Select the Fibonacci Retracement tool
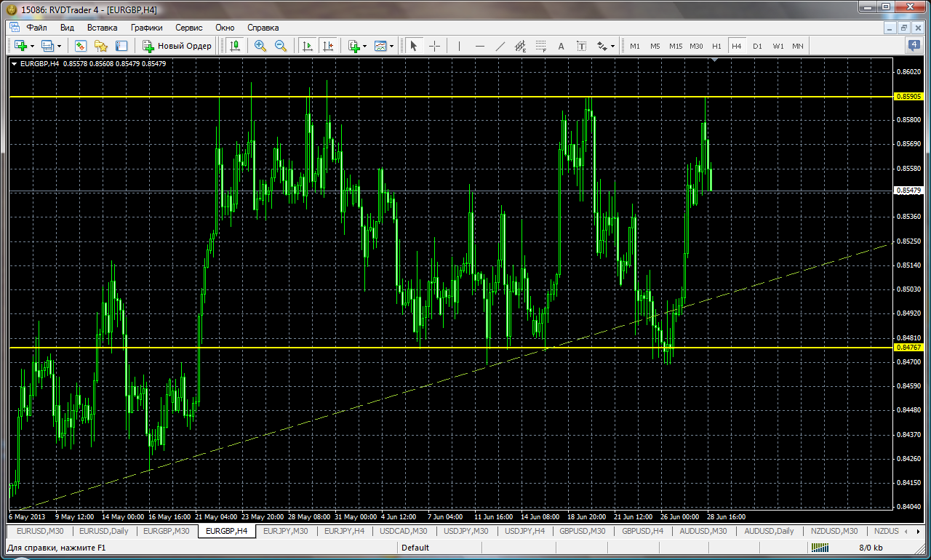The height and width of the screenshot is (560, 931). (x=540, y=46)
